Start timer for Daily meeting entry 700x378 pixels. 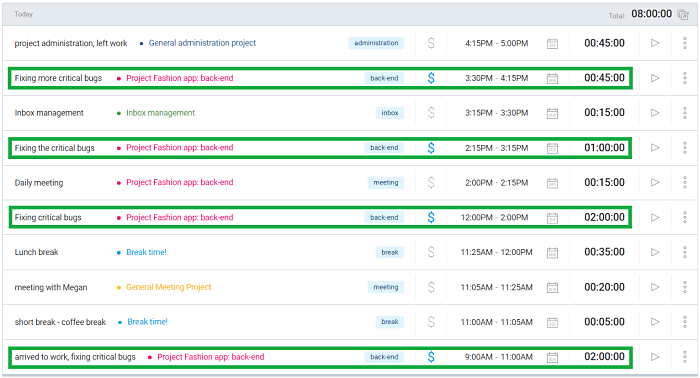pyautogui.click(x=655, y=183)
